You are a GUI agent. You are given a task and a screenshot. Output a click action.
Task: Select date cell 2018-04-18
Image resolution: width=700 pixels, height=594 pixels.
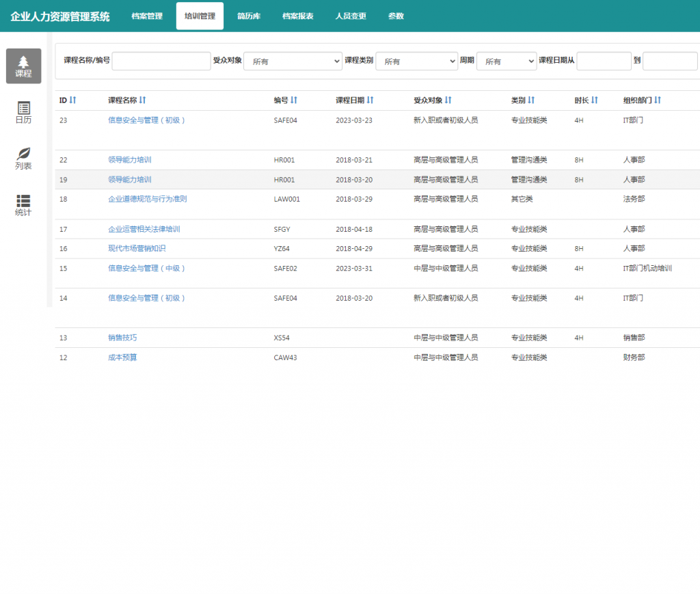(x=354, y=230)
